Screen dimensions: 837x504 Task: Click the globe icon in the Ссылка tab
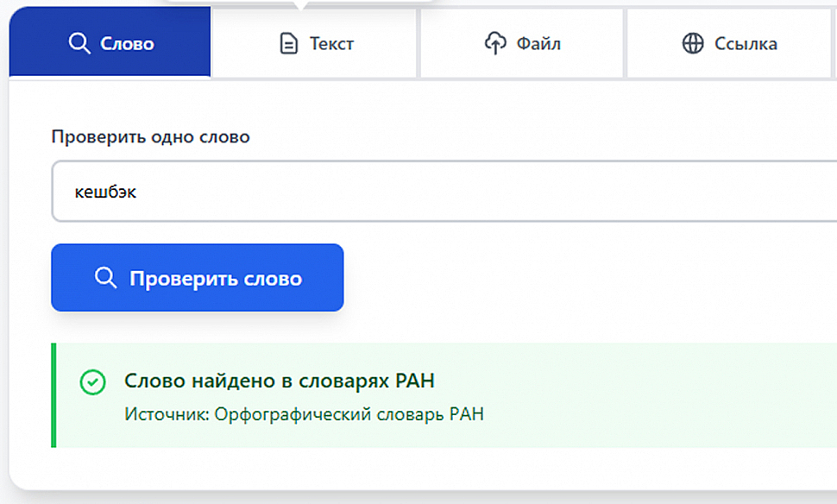click(693, 43)
